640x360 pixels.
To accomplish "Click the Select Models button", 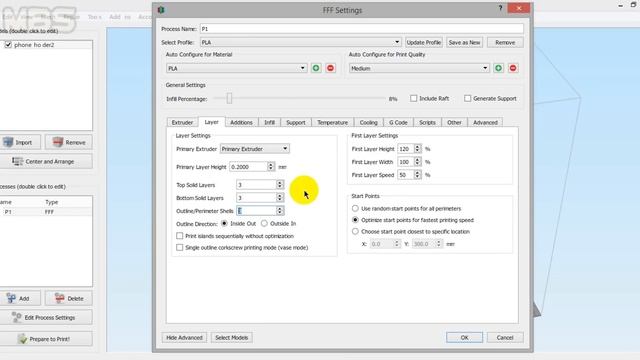I will coord(231,338).
